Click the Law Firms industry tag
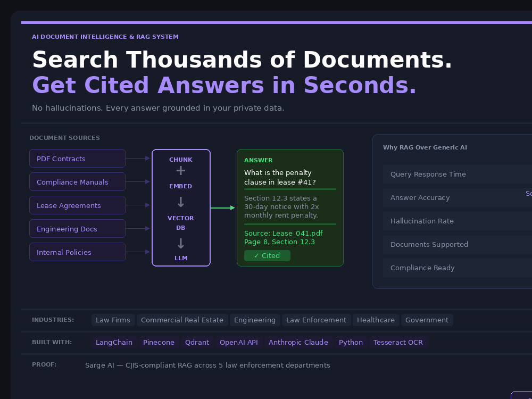Viewport: 532px width, 399px height. click(x=113, y=320)
